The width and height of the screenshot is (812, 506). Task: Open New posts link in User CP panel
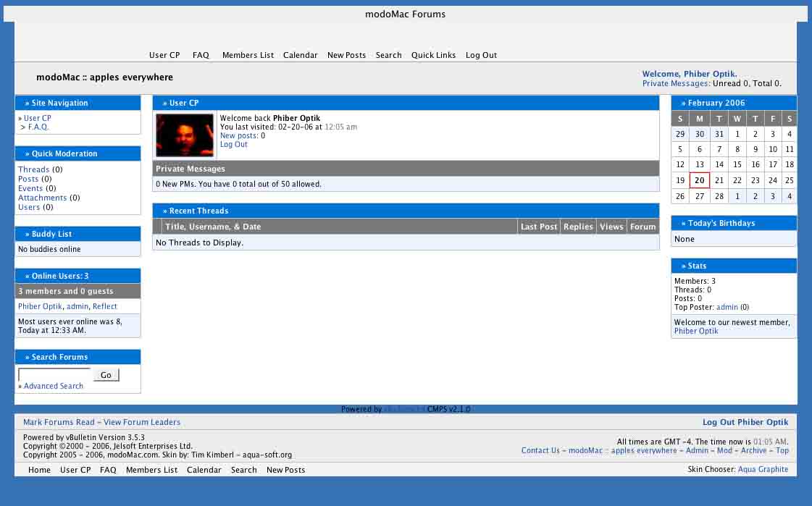[239, 135]
